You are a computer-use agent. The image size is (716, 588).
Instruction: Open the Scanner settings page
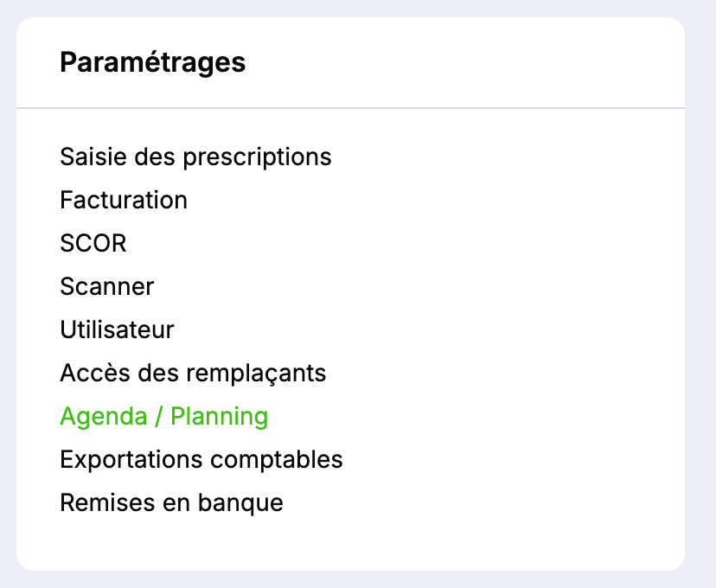107,287
